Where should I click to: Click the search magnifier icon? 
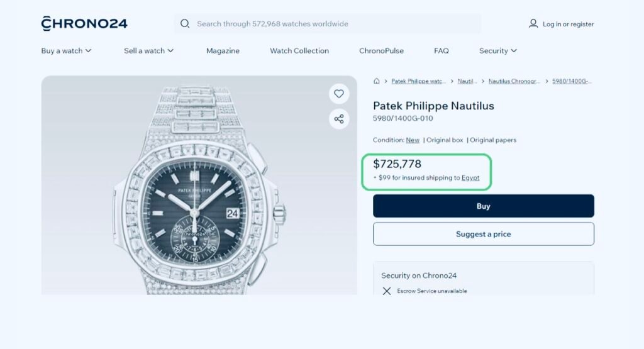point(185,24)
